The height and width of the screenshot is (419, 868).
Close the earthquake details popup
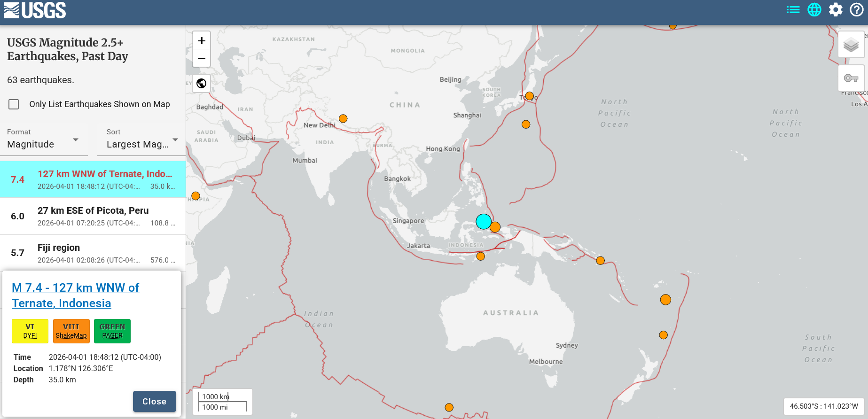154,401
